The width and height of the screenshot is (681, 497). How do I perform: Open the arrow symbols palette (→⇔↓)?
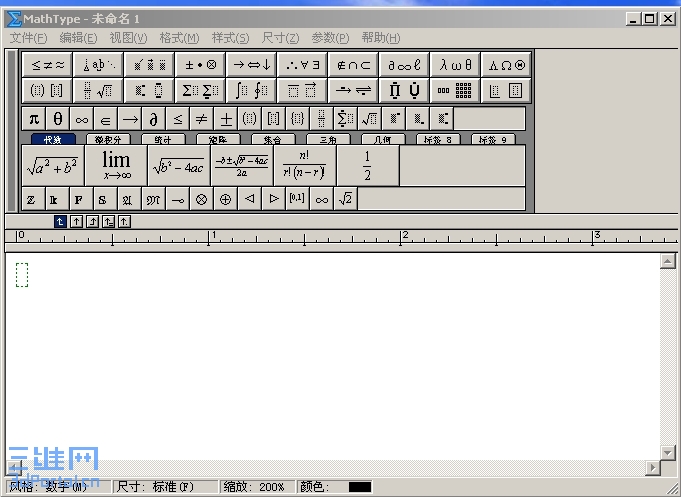(251, 65)
